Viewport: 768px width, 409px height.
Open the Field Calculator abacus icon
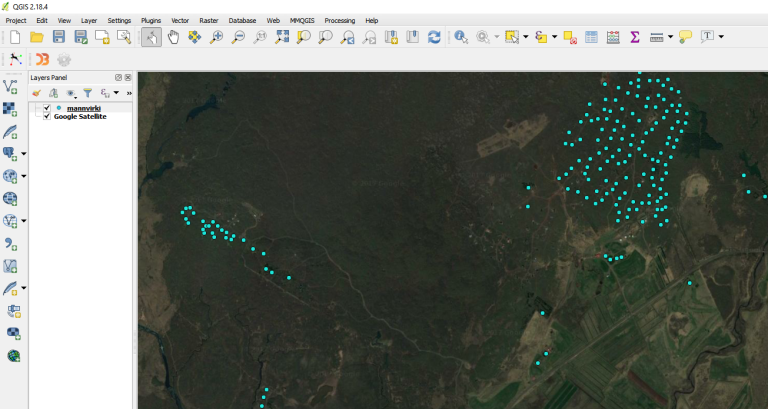pyautogui.click(x=613, y=37)
